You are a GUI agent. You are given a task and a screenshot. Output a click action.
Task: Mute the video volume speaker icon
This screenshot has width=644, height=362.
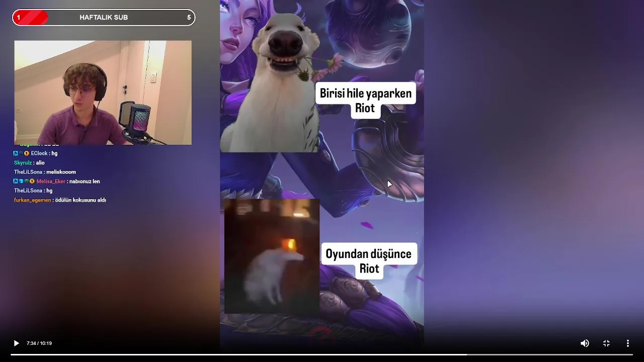(x=585, y=343)
